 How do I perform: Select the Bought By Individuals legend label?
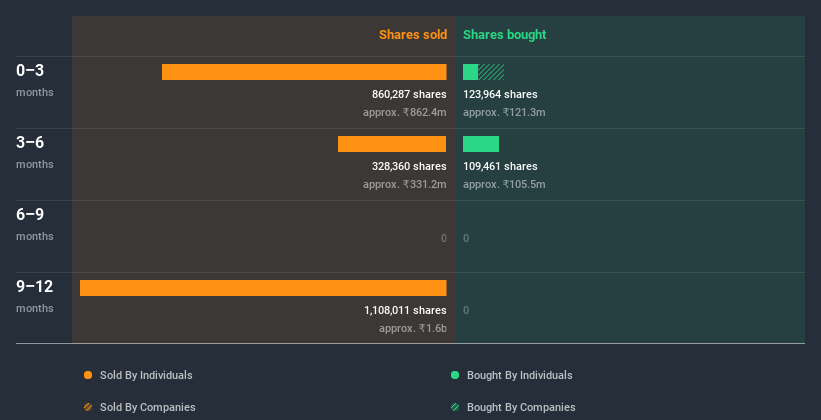[519, 375]
